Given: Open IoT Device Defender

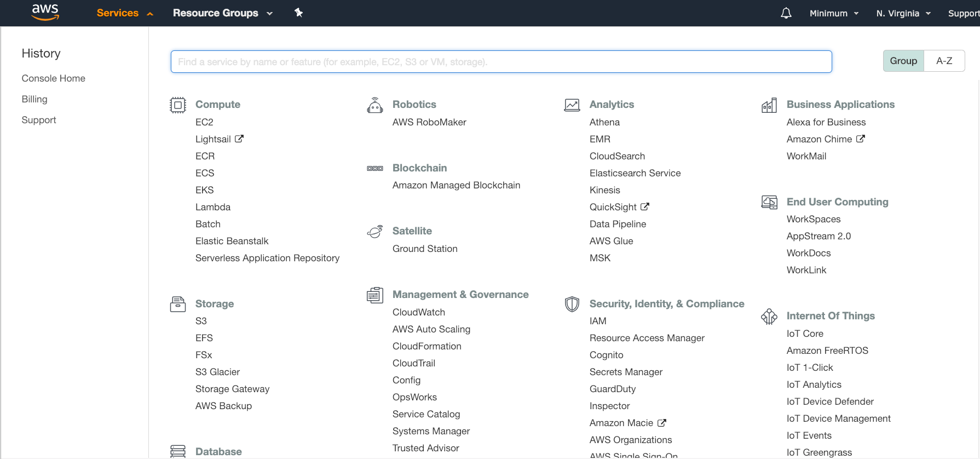Looking at the screenshot, I should pos(830,401).
